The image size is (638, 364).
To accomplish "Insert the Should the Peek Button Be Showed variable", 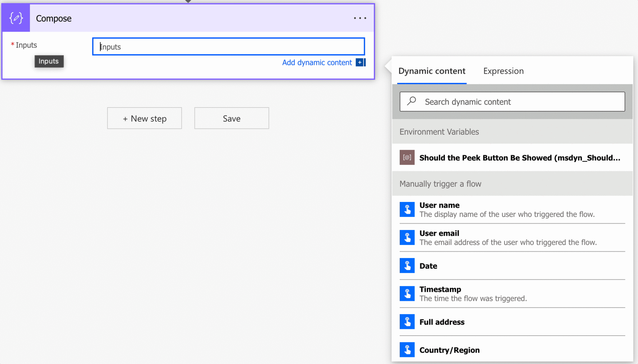I will point(519,158).
